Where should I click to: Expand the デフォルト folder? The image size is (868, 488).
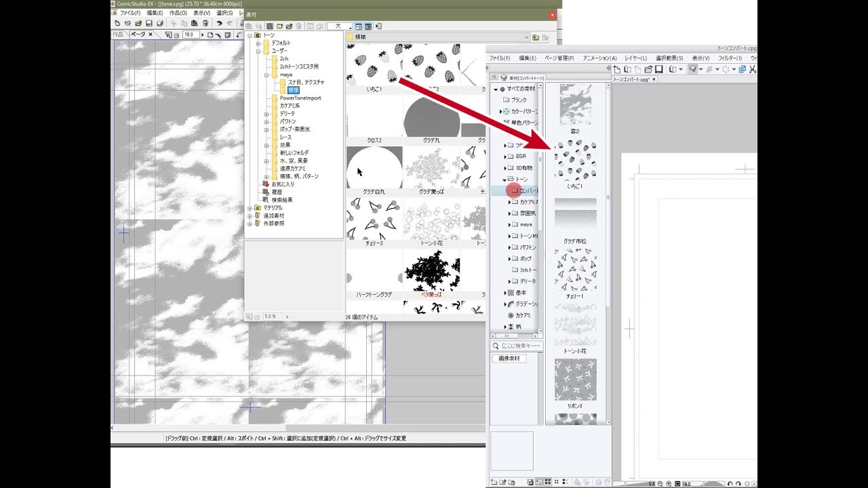pyautogui.click(x=258, y=43)
